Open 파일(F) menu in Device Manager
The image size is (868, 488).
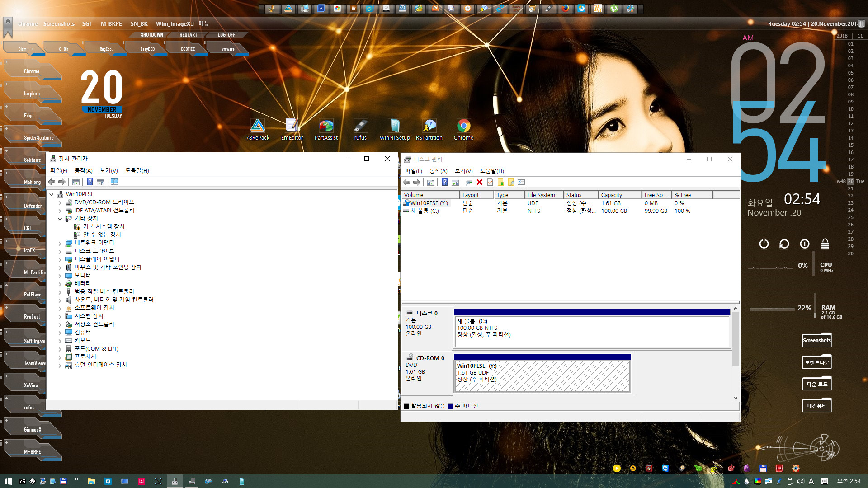[x=58, y=170]
